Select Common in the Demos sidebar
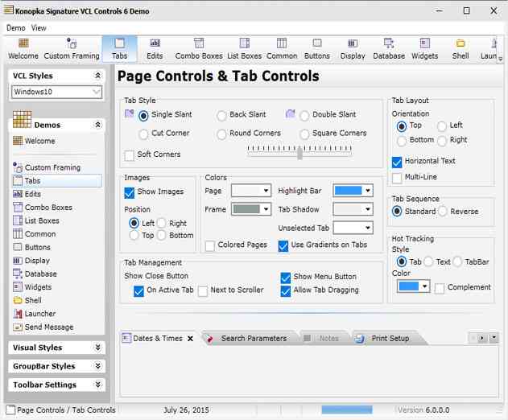The image size is (508, 420). (x=34, y=234)
